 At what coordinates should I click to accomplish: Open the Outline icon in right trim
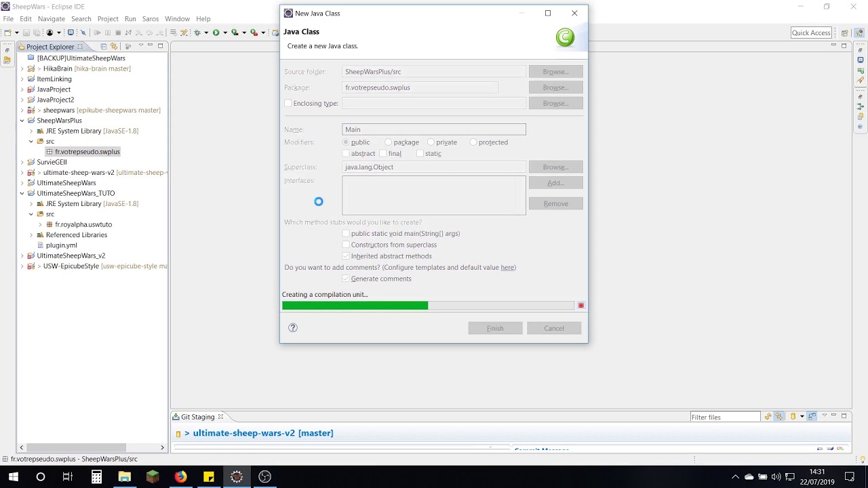(861, 106)
